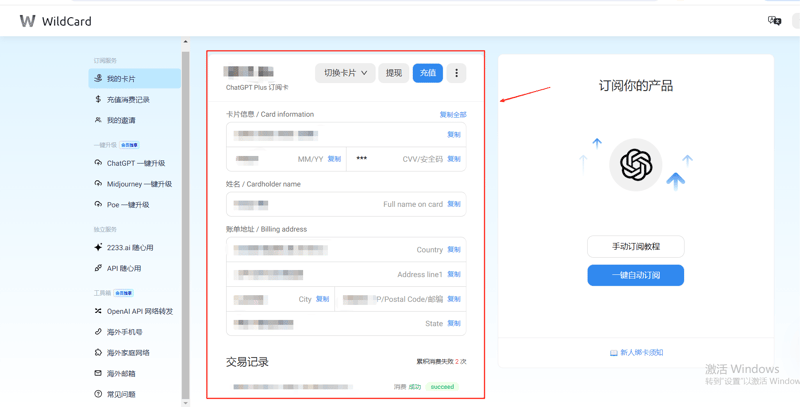
Task: Click the sidebar scrollbar up arrow
Action: (x=185, y=42)
